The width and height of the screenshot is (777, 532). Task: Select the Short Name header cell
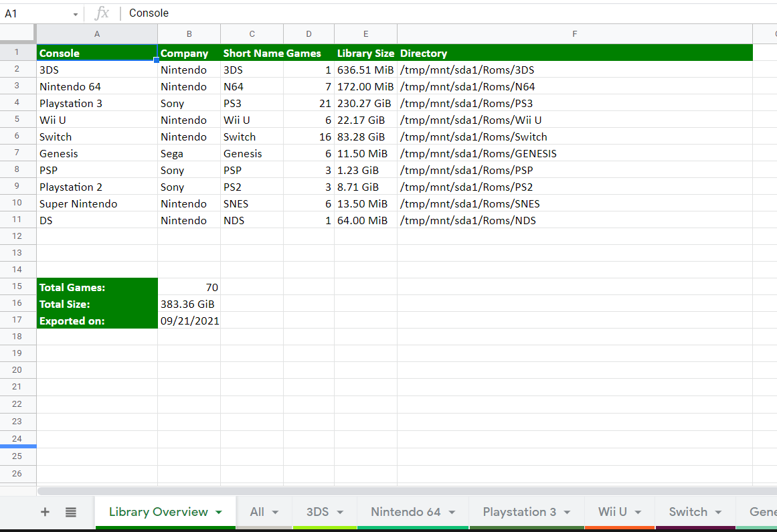tap(252, 53)
